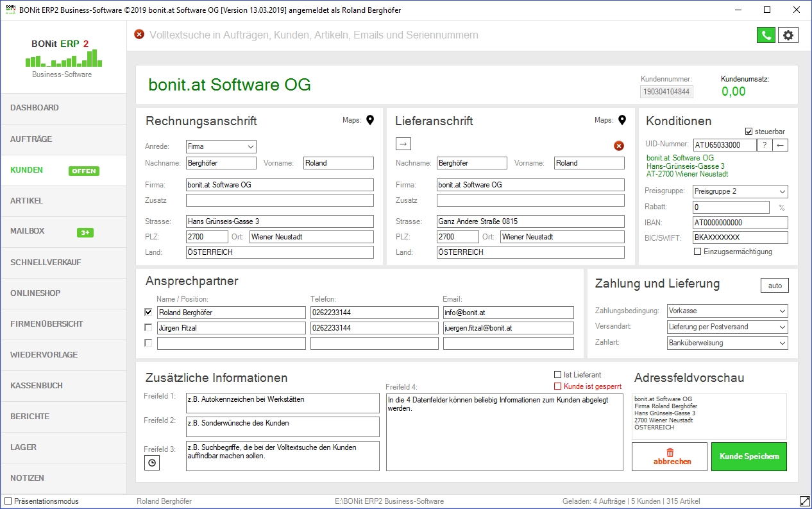Viewport: 812px width, 509px height.
Task: Copy billing address with arrow button in Lieferanschrift
Action: point(403,144)
